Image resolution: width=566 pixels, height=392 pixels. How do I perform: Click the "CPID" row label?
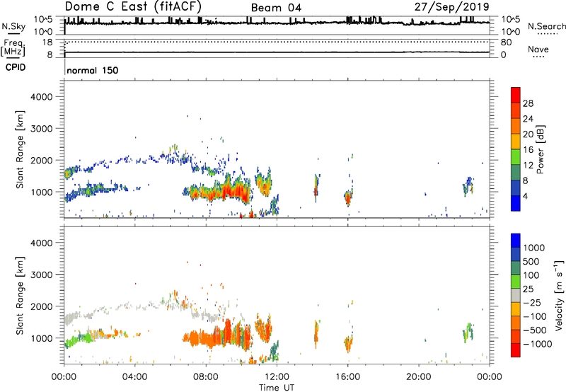(x=16, y=67)
